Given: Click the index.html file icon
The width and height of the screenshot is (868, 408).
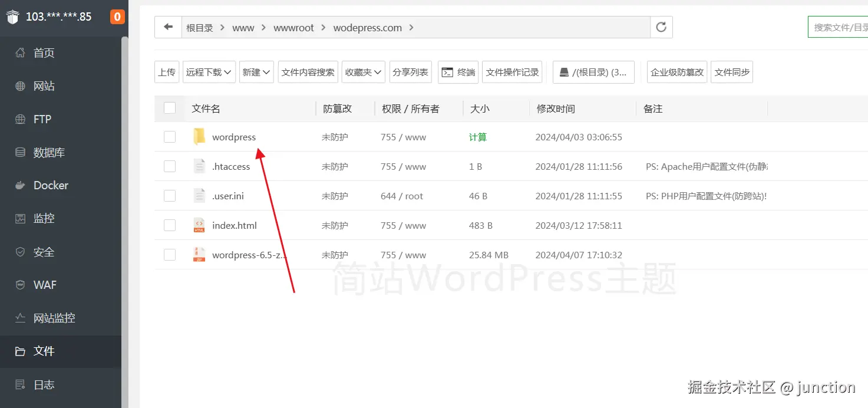Looking at the screenshot, I should pyautogui.click(x=199, y=225).
